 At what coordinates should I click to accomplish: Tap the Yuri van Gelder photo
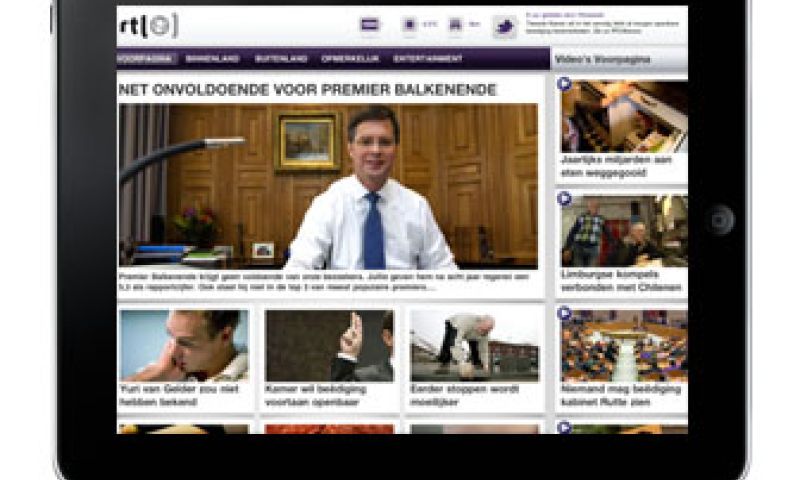pos(184,346)
